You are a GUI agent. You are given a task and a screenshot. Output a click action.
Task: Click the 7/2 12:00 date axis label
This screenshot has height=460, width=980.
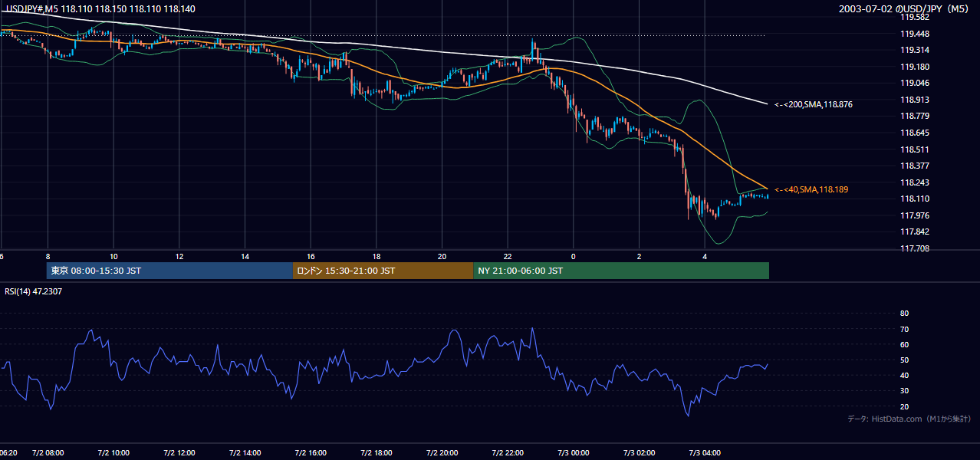(x=179, y=453)
